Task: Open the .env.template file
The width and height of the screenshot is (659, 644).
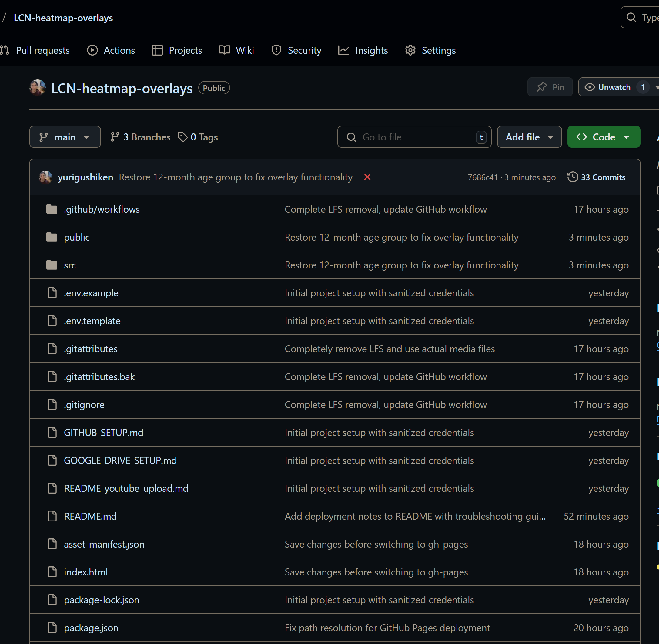Action: pos(92,321)
